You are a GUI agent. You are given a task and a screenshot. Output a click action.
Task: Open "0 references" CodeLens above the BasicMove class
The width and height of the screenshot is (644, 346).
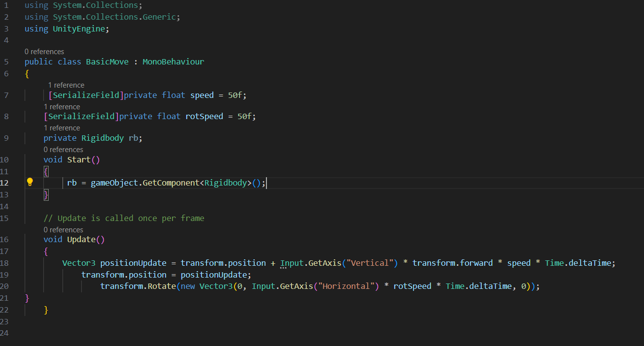44,52
